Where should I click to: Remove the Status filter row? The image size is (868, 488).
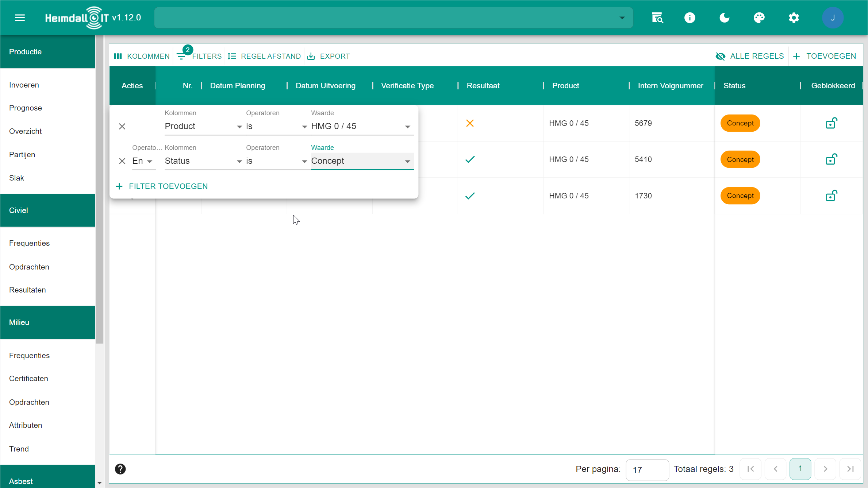pyautogui.click(x=122, y=161)
